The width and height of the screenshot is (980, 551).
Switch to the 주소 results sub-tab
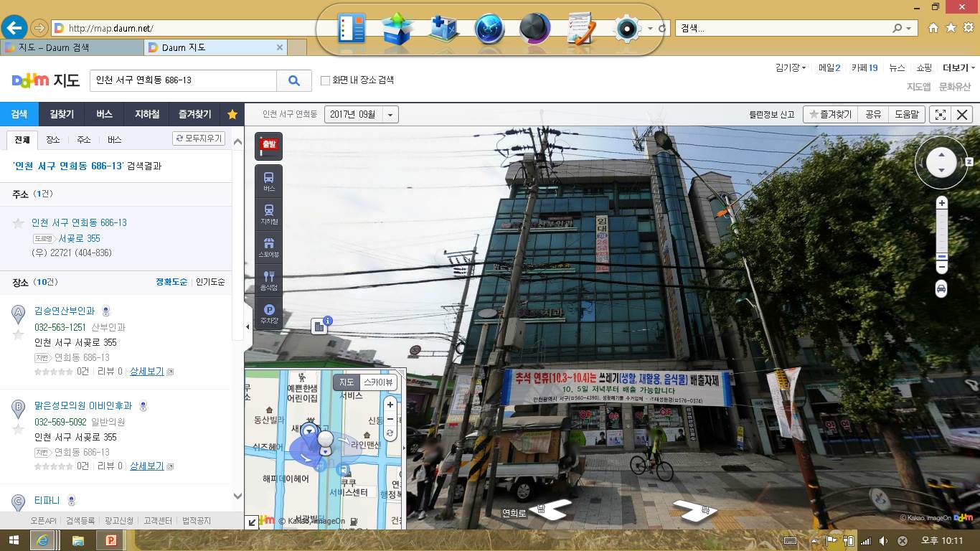[x=84, y=140]
